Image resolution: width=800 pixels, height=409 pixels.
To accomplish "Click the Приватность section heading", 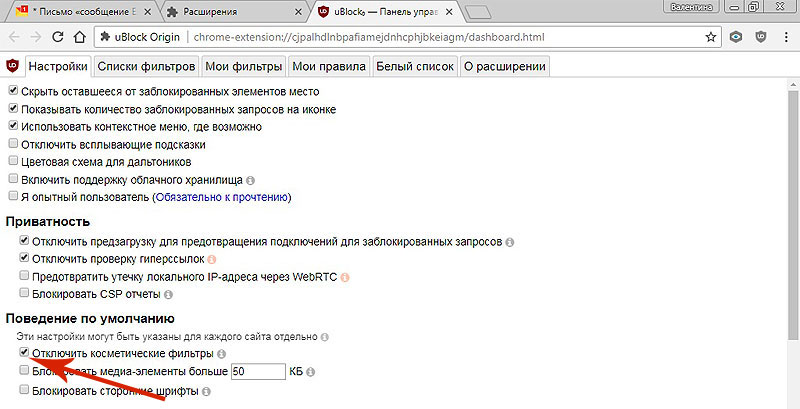I will coord(48,221).
